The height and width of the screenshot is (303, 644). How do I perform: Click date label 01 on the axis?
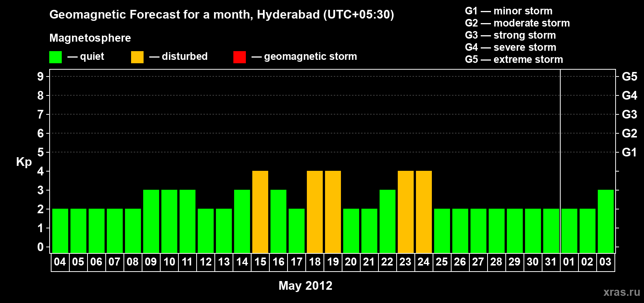[x=569, y=262]
